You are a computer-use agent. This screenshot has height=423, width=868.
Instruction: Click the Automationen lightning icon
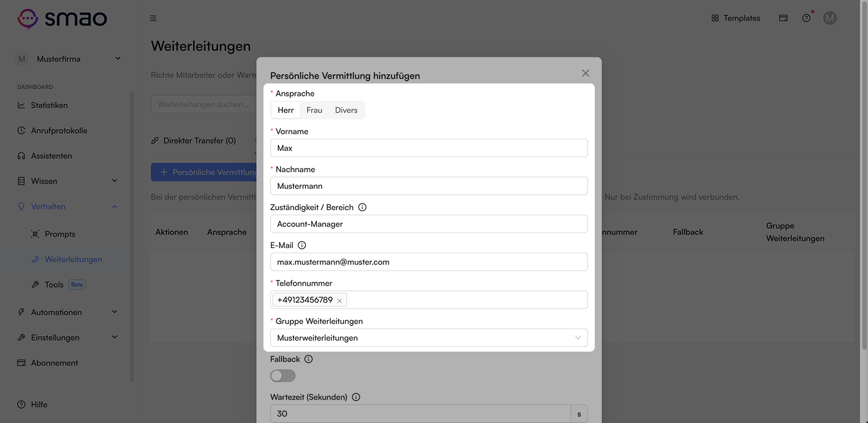pos(21,313)
